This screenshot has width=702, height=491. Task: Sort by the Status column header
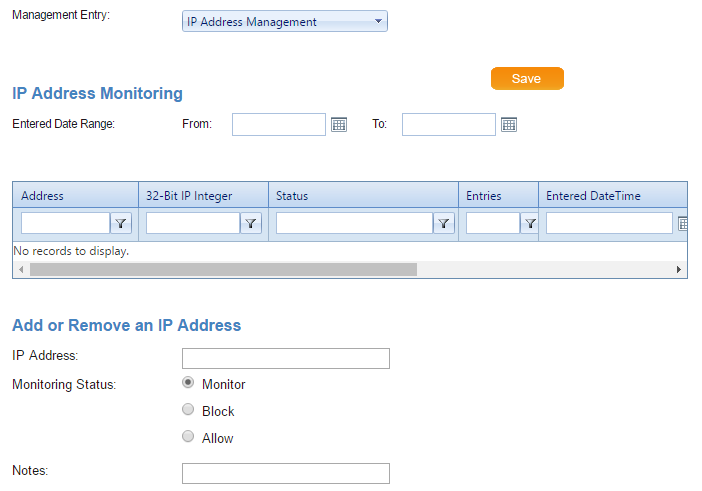[292, 196]
